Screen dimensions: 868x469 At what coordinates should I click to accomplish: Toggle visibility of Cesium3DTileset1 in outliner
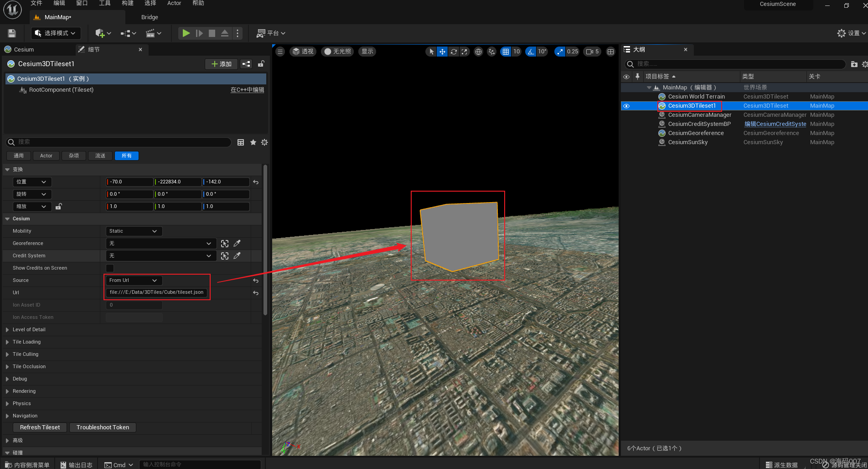point(626,105)
